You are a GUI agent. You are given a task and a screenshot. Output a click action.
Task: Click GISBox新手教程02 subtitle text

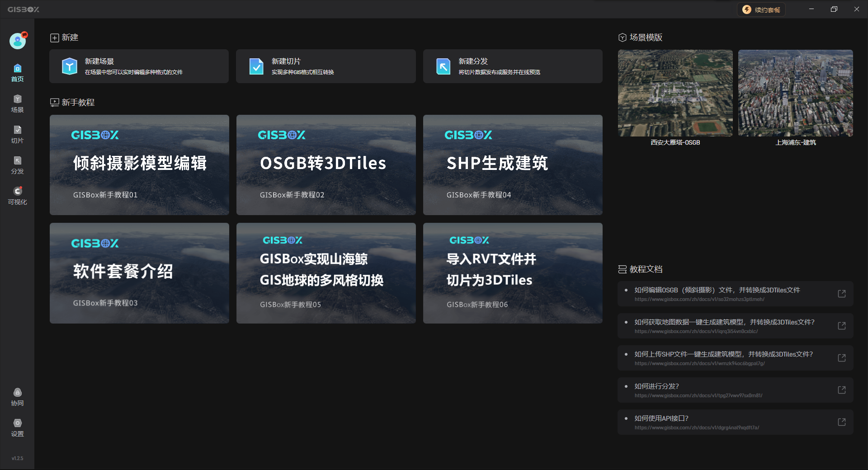[292, 195]
